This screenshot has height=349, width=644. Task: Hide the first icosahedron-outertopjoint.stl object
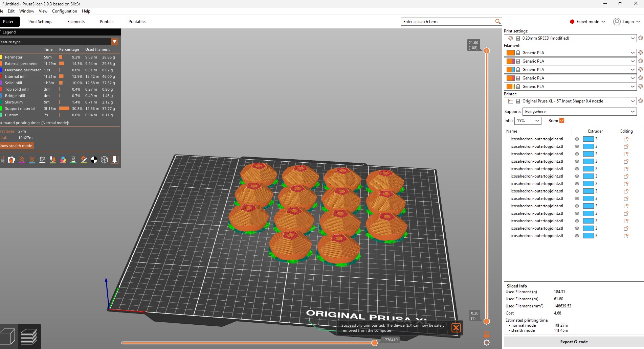[x=577, y=139]
